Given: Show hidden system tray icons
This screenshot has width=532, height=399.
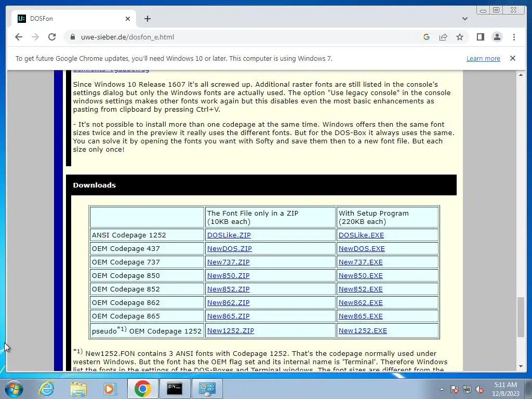Looking at the screenshot, I should (442, 389).
